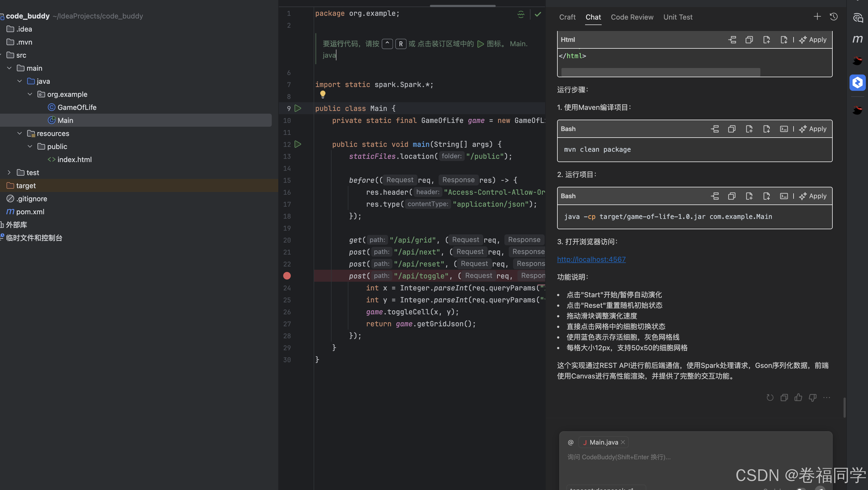Open the Unit Test tab

(x=677, y=17)
